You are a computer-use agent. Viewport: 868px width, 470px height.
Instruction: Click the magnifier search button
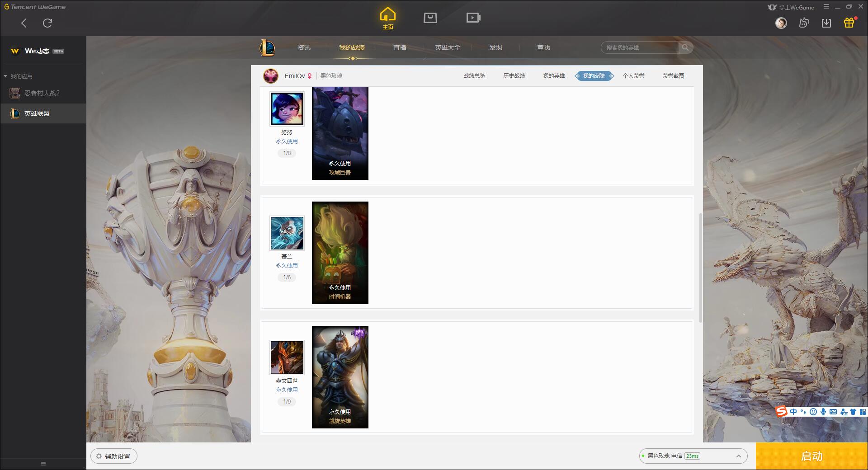(685, 47)
